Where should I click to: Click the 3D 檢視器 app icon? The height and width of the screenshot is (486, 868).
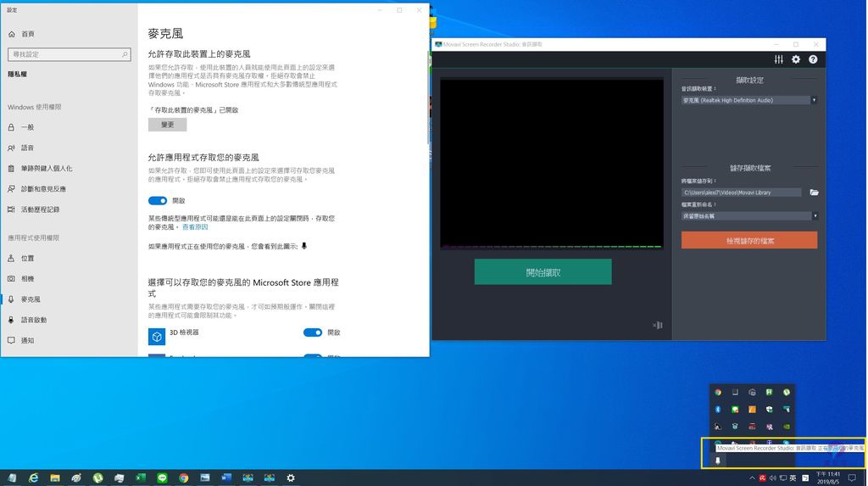coord(157,337)
